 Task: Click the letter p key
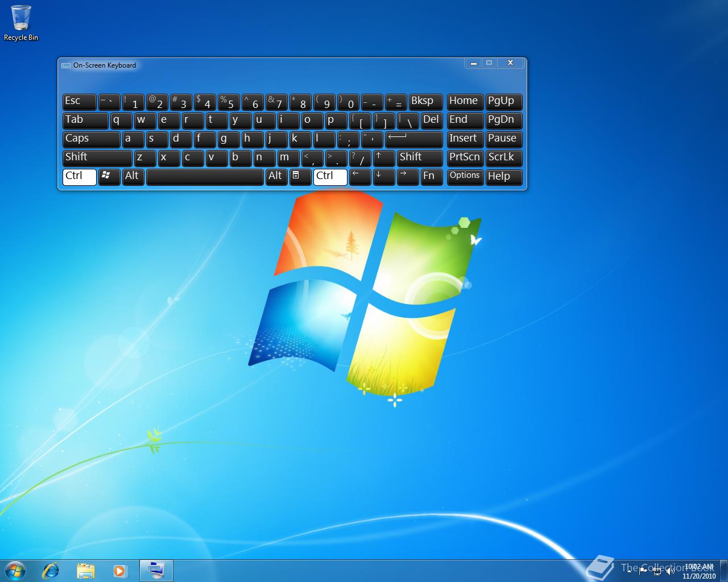point(336,120)
